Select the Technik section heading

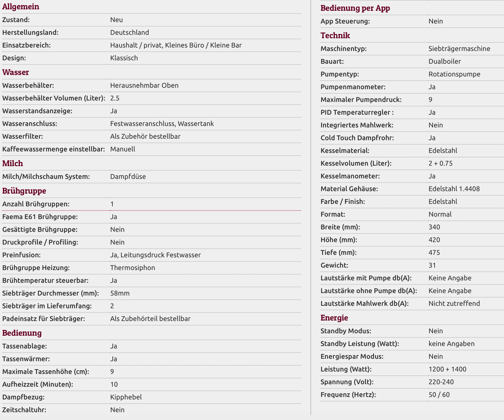[x=335, y=36]
